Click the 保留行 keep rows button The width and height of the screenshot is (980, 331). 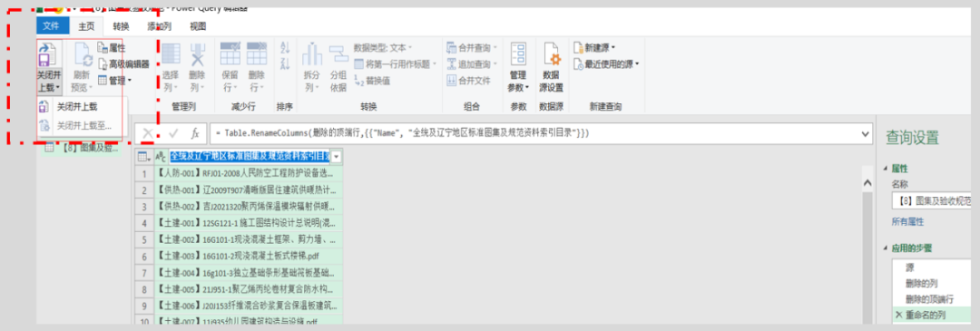click(x=230, y=67)
